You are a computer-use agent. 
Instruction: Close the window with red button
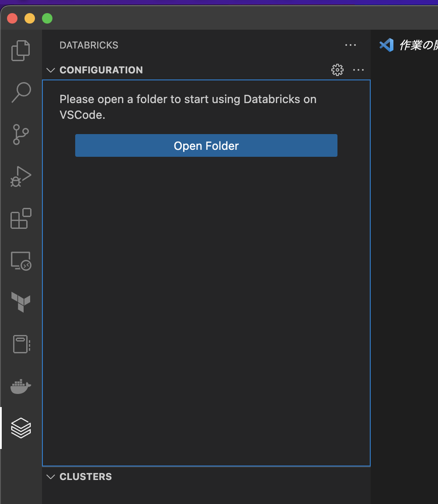12,18
